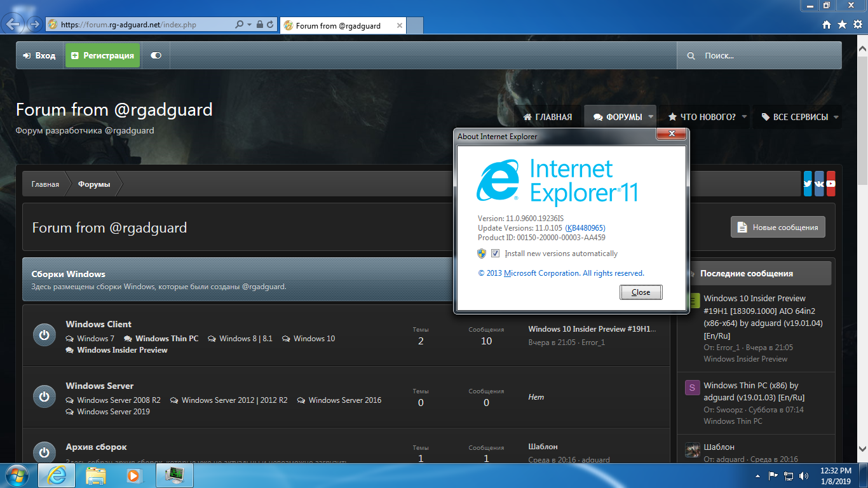Click the search magnifier in the address bar
This screenshot has width=868, height=488.
coord(239,25)
